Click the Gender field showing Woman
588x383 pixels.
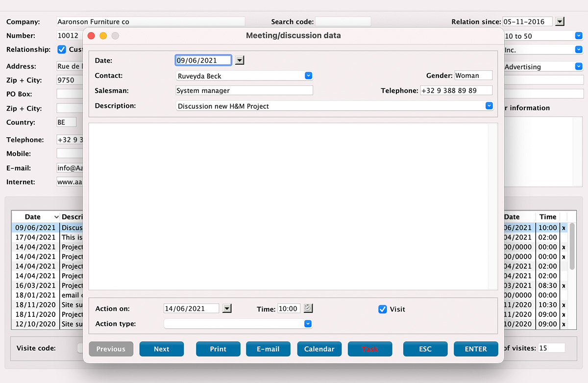[x=473, y=75]
